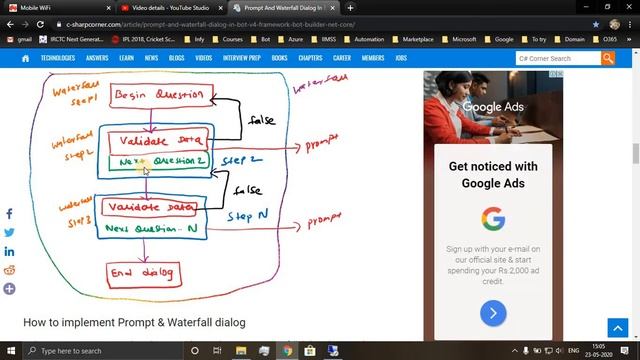Open IRCTC Next Generation bookmark
This screenshot has width=640, height=360.
tap(71, 40)
